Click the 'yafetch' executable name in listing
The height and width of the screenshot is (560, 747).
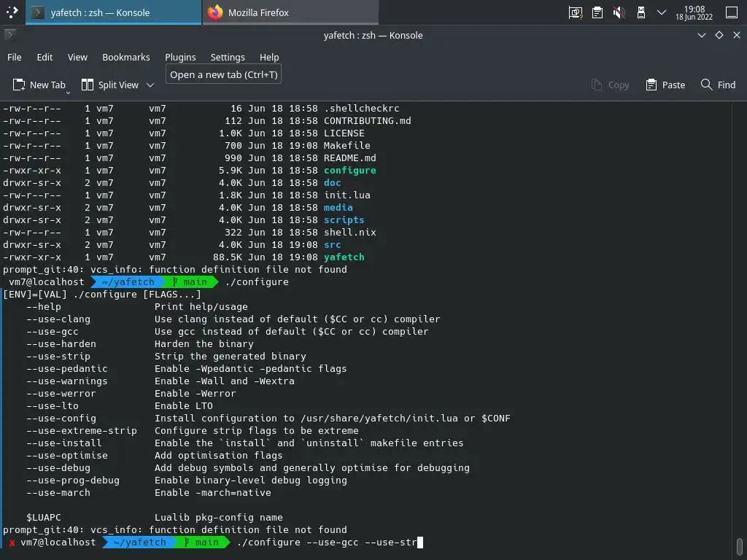pyautogui.click(x=344, y=257)
